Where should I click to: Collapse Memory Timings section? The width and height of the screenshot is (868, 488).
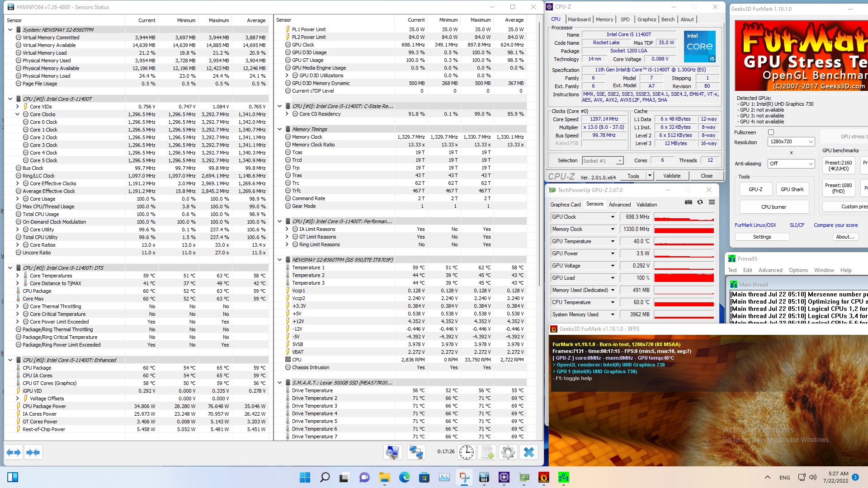[x=280, y=129]
